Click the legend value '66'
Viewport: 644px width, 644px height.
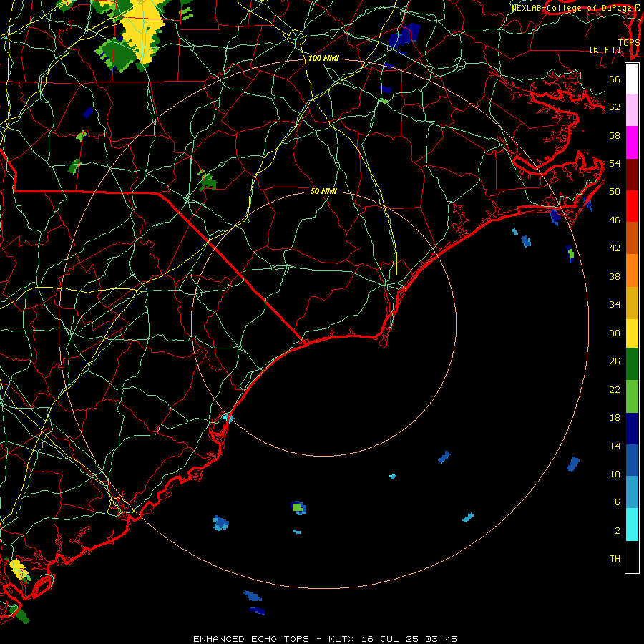615,79
